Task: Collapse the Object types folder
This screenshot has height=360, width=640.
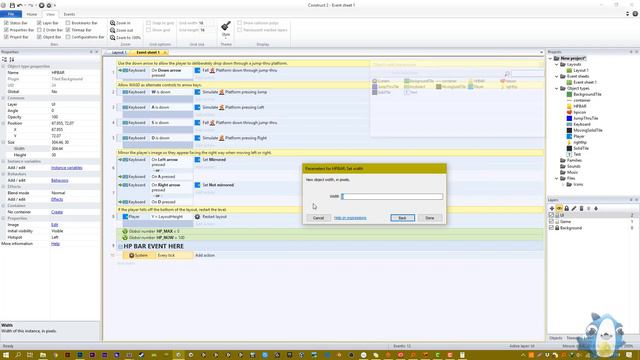Action: [x=557, y=88]
